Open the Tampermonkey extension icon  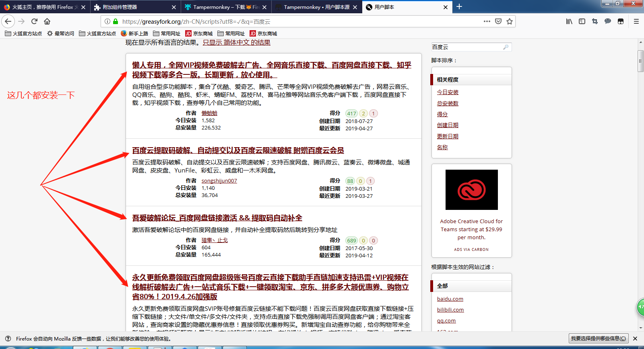pos(621,21)
